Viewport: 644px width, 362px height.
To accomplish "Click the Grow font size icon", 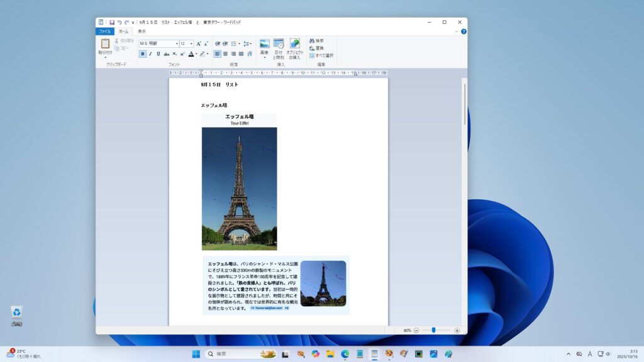I will (x=199, y=43).
